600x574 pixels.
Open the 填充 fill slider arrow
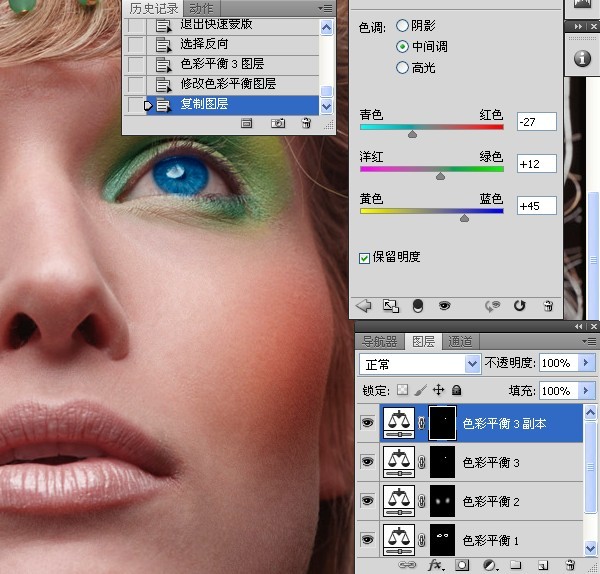586,390
